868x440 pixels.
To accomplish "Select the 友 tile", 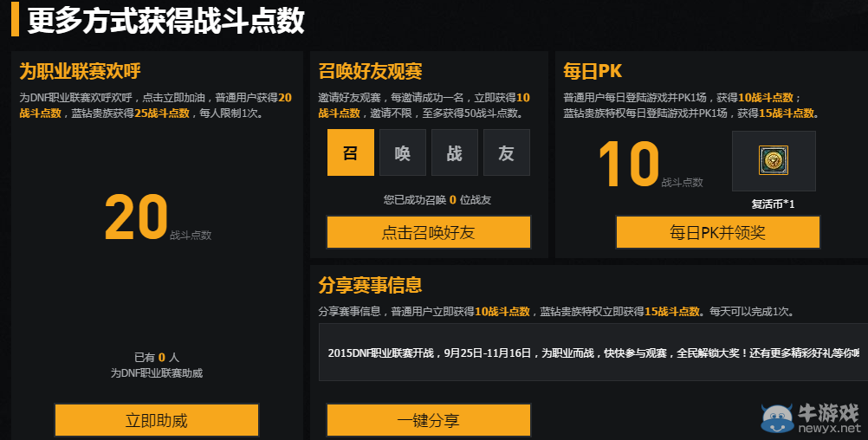I will coord(507,152).
